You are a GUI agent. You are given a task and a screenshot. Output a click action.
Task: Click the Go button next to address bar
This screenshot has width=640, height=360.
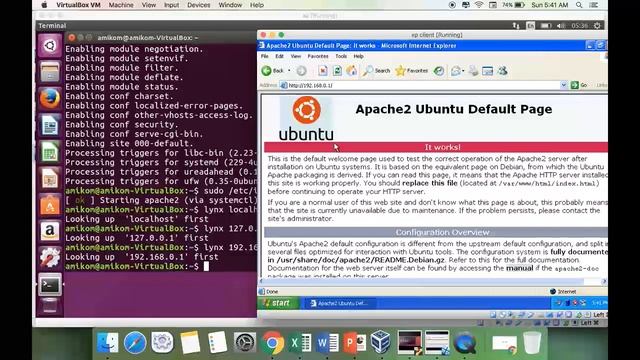(x=579, y=85)
